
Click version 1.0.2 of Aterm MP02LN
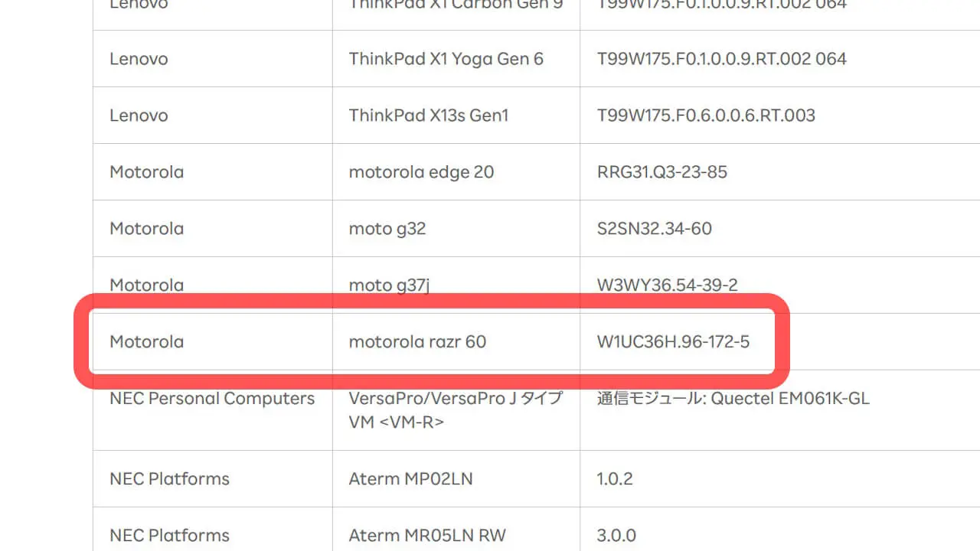(x=615, y=479)
